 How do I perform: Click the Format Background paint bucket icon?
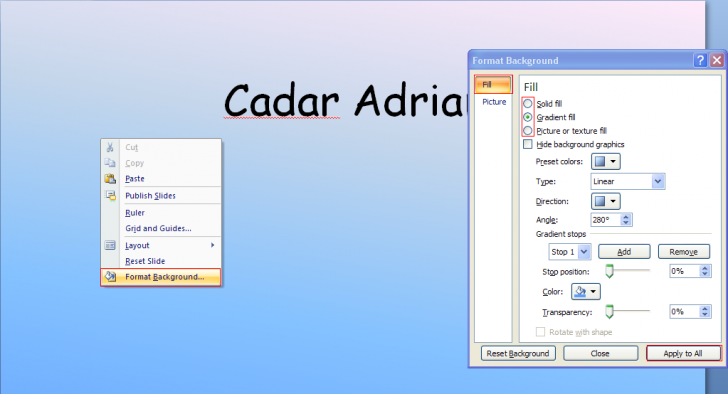point(110,277)
